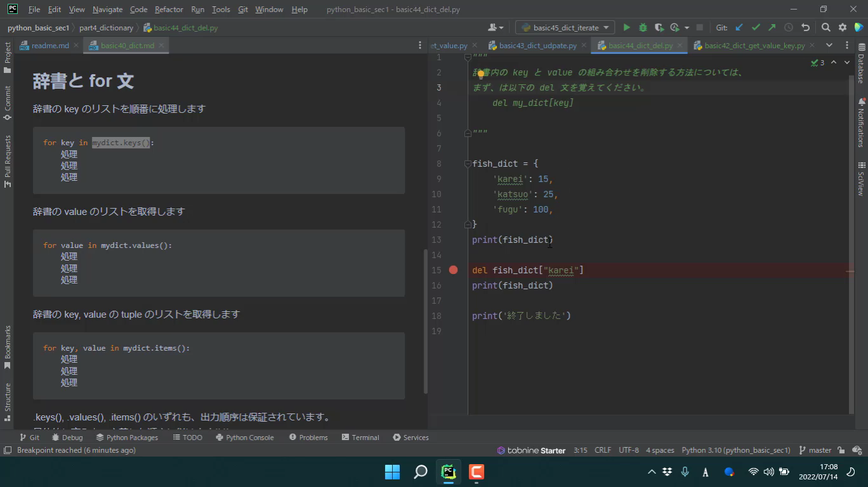Viewport: 868px width, 487px height.
Task: Open the Python 3.10 interpreter selector
Action: pyautogui.click(x=735, y=450)
